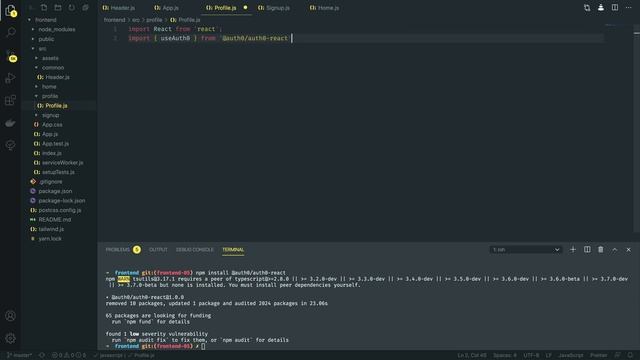Screen dimensions: 640x360
Task: Select Profile.js in the file tree
Action: pyautogui.click(x=56, y=106)
